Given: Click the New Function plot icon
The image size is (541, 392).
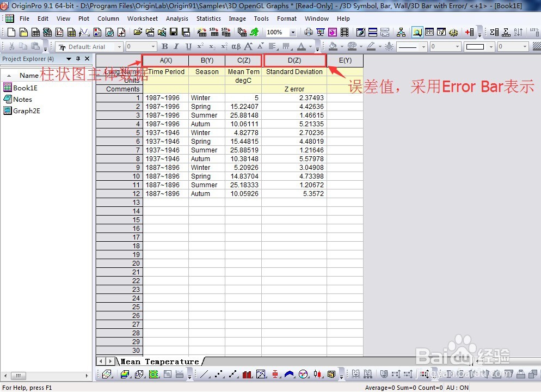Looking at the screenshot, I should [x=83, y=32].
